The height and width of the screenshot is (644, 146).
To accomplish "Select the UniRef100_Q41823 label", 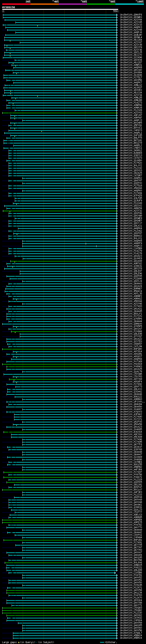I will pyautogui.click(x=131, y=256).
